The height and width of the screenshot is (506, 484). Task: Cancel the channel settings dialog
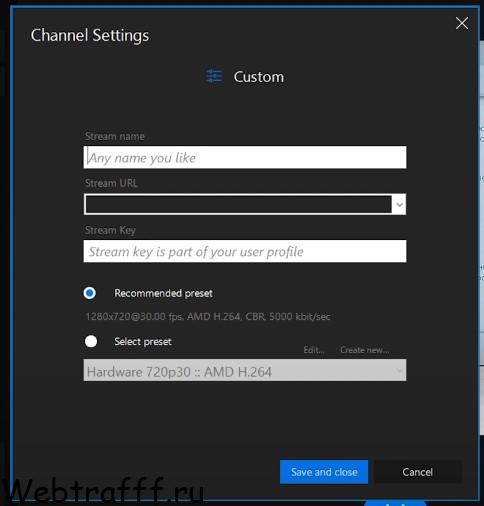[418, 472]
